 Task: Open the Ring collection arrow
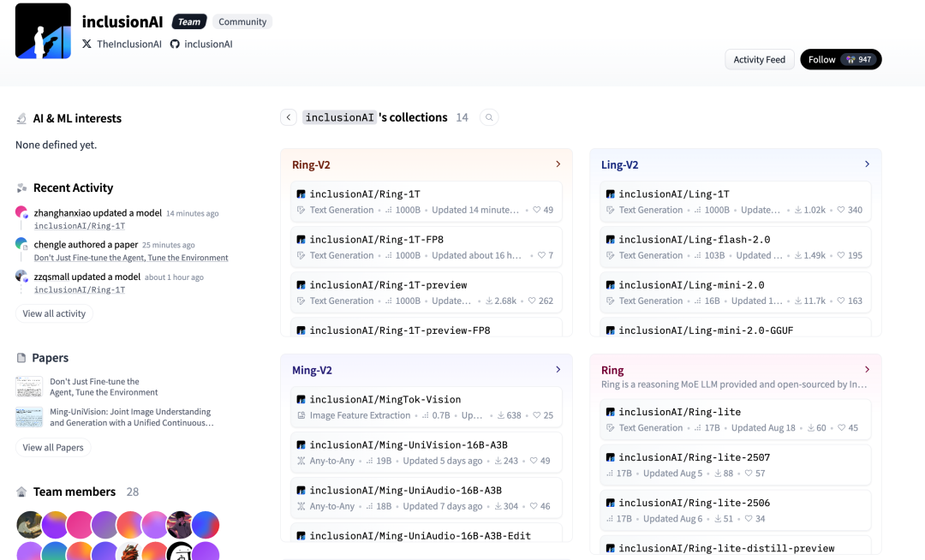(x=867, y=370)
